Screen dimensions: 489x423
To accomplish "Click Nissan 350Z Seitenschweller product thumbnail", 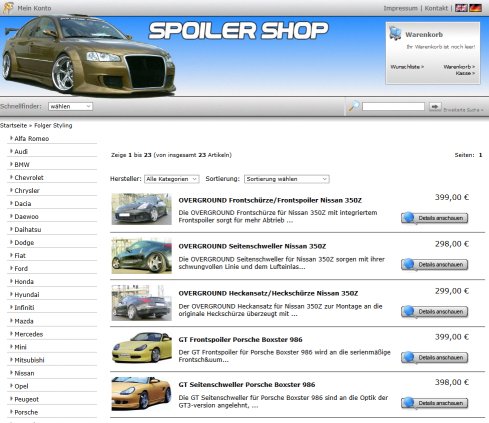I will (x=142, y=256).
